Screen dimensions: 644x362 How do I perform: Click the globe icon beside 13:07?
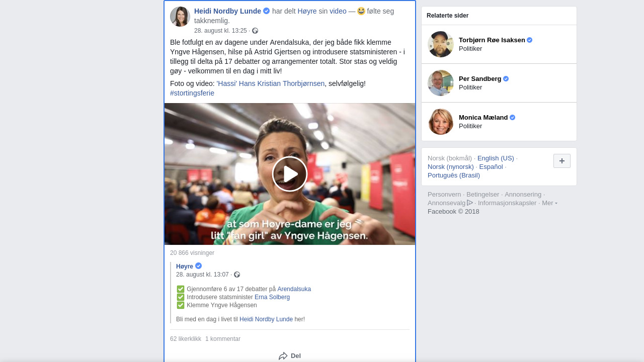click(237, 275)
